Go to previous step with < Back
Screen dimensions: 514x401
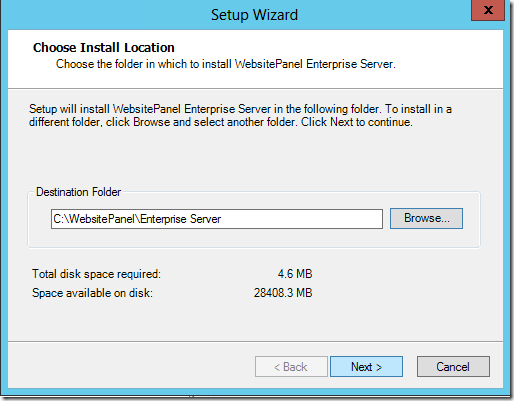point(291,367)
